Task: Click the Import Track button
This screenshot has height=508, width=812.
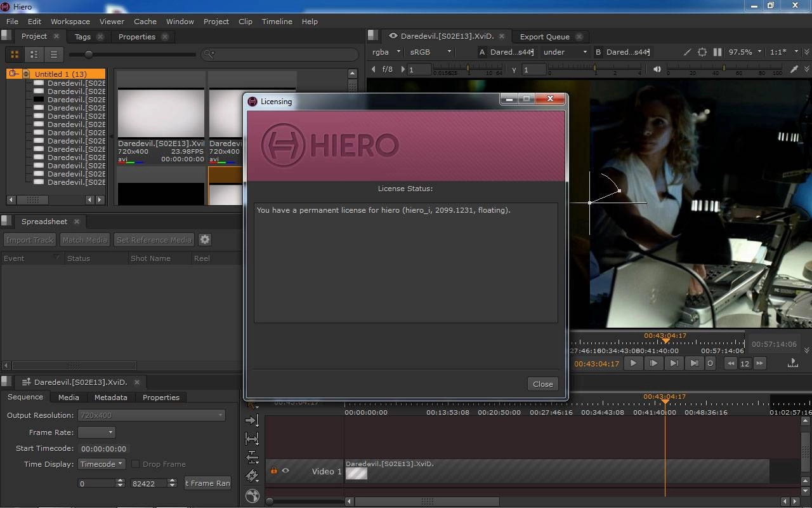Action: coord(29,240)
